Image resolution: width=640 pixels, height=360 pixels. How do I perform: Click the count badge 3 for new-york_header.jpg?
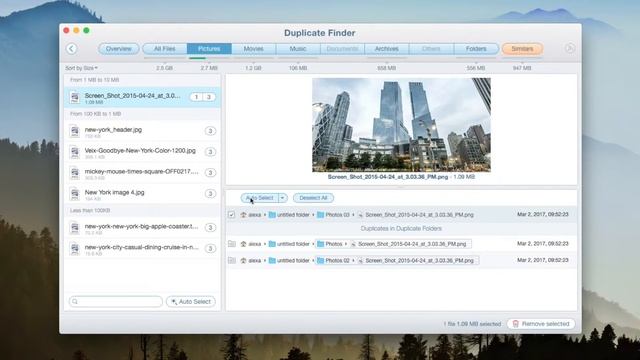pos(210,131)
